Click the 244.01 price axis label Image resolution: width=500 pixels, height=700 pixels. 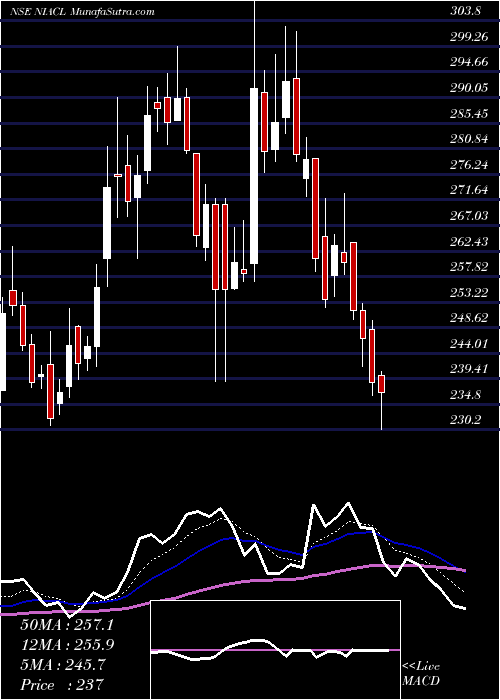(x=469, y=344)
